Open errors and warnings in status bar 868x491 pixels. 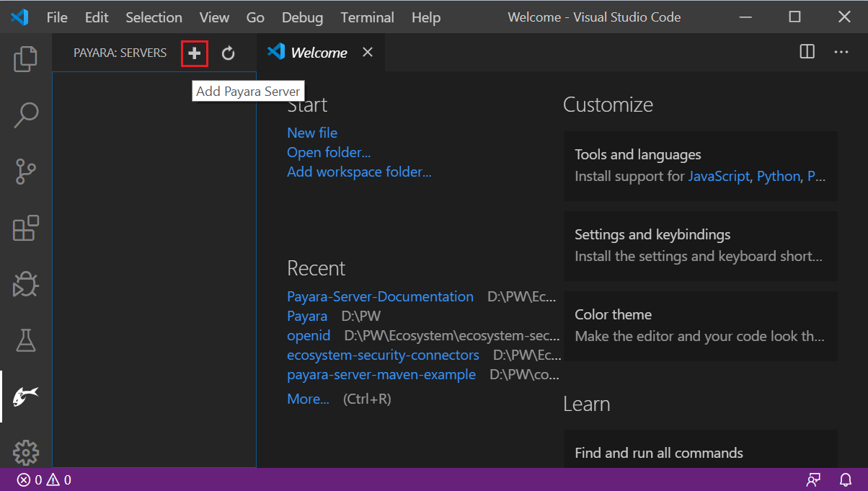(x=44, y=479)
